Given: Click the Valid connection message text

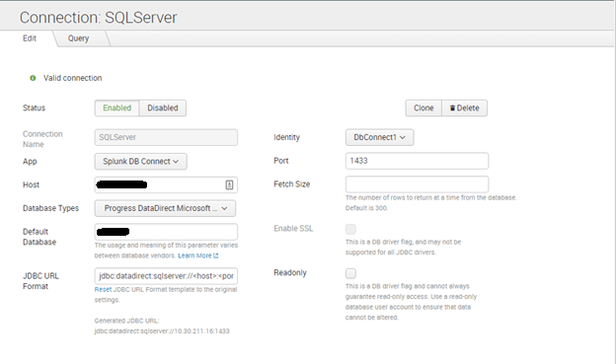Looking at the screenshot, I should [x=73, y=78].
